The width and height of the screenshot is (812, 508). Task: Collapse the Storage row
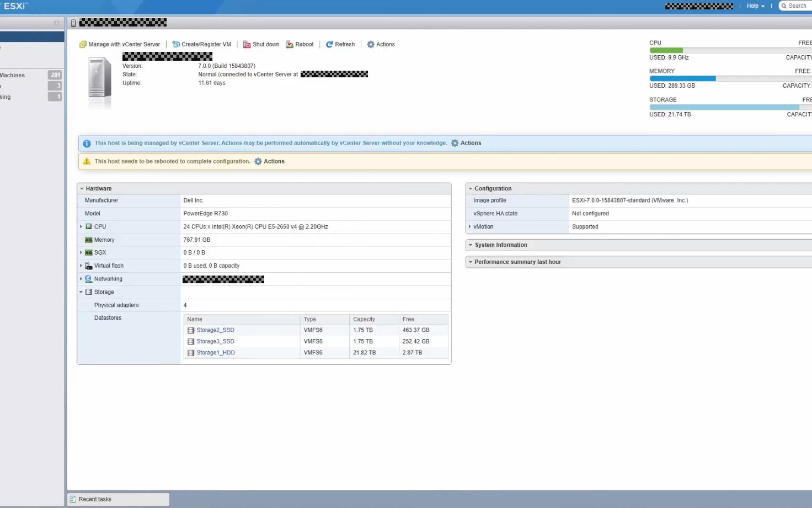tap(81, 292)
